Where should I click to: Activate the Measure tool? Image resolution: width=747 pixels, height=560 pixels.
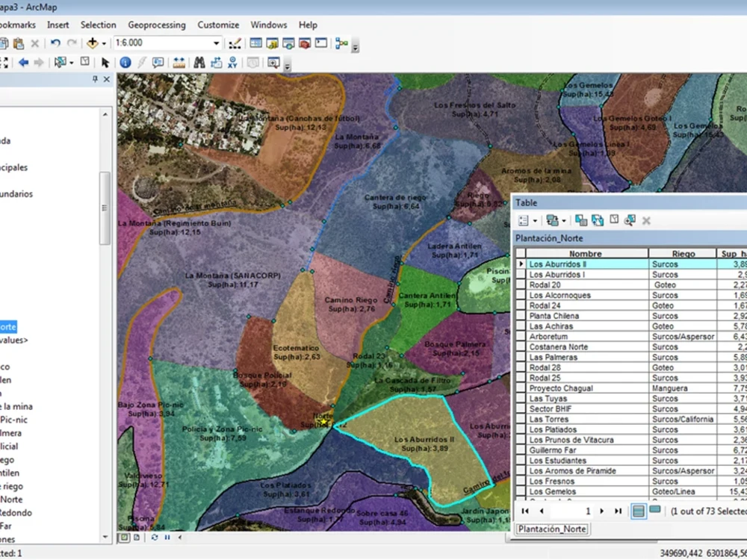(179, 63)
